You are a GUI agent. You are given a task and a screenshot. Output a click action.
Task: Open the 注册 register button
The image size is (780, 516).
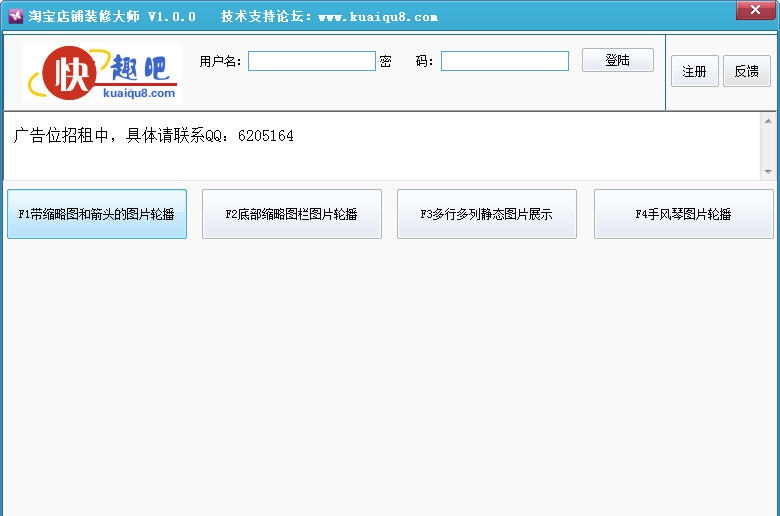tap(695, 71)
